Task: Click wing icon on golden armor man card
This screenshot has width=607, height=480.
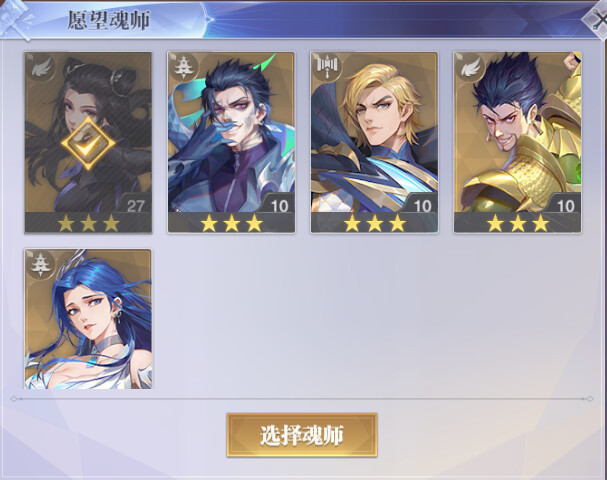Action: click(470, 68)
